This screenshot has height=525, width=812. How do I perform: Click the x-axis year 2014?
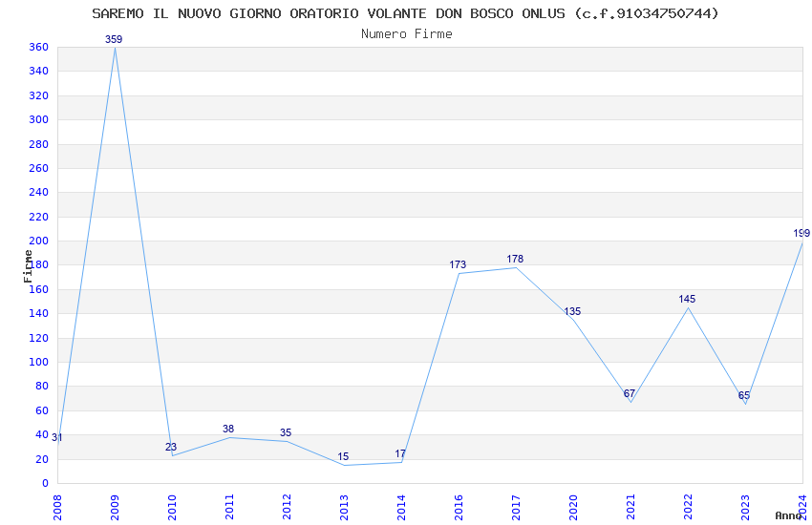(401, 508)
